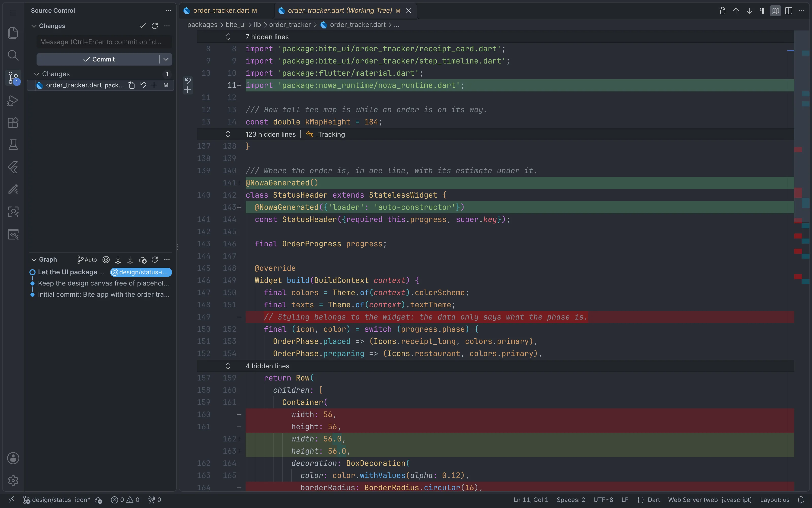Open the Manage settings gear
Viewport: 812px width, 508px height.
[13, 481]
